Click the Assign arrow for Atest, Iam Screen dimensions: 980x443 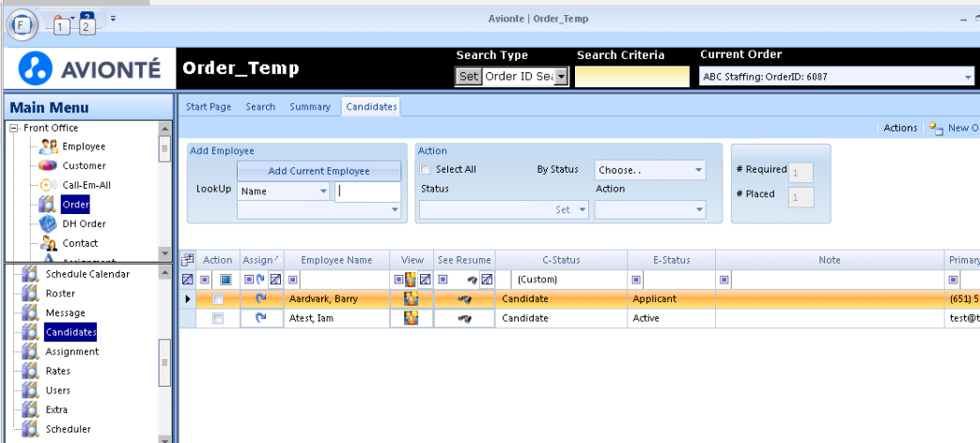point(261,318)
